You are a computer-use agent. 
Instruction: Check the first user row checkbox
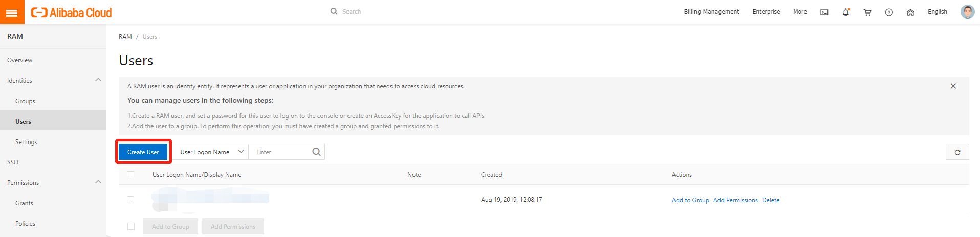pos(130,200)
